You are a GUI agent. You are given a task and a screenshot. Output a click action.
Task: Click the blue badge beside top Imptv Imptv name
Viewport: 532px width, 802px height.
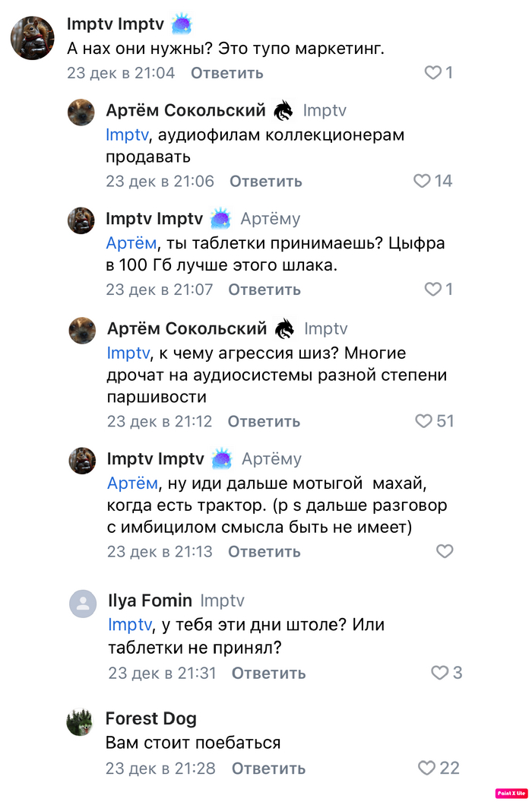(182, 24)
